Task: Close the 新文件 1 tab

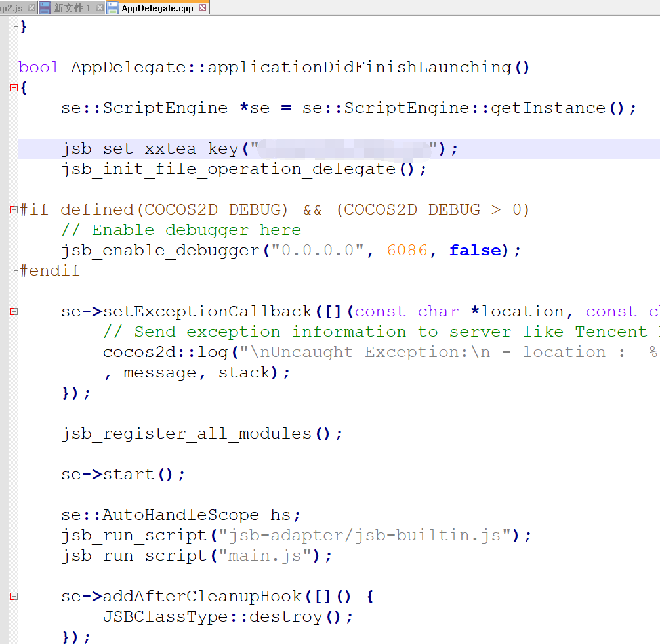Action: 100,8
